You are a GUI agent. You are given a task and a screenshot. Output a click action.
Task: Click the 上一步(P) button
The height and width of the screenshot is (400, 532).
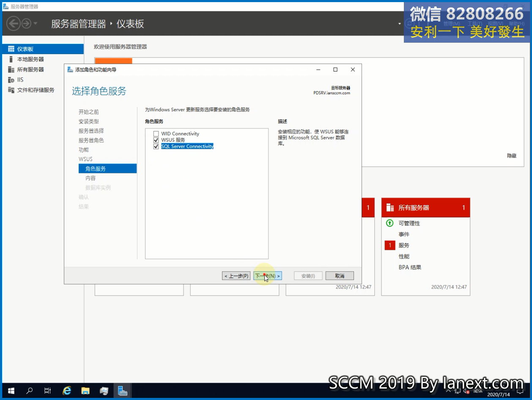236,276
